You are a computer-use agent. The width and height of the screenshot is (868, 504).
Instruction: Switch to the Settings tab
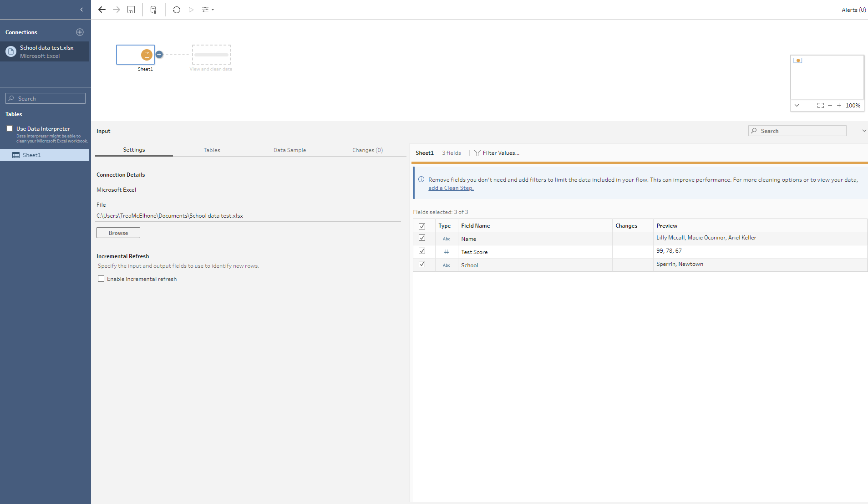pyautogui.click(x=134, y=150)
